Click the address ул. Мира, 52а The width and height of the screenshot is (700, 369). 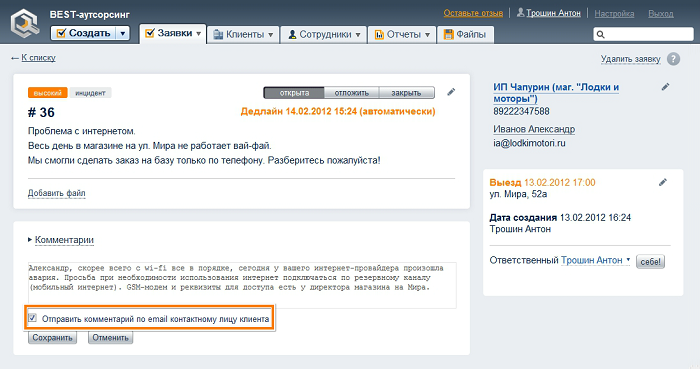(x=518, y=194)
